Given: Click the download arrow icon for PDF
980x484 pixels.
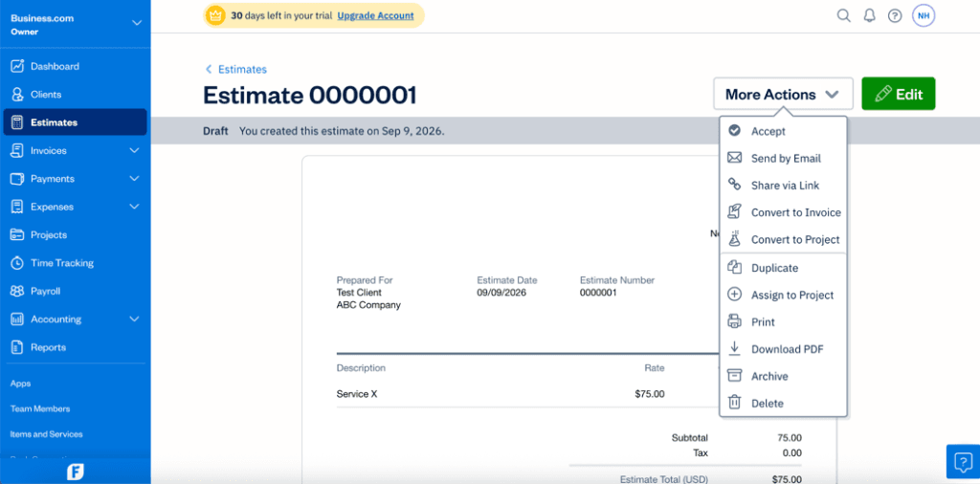Looking at the screenshot, I should (735, 348).
